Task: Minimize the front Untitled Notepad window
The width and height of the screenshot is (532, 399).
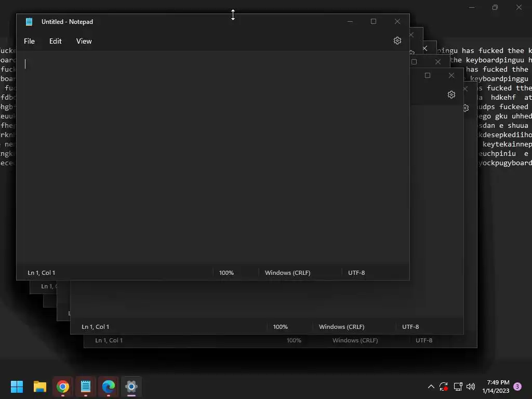Action: click(x=350, y=21)
